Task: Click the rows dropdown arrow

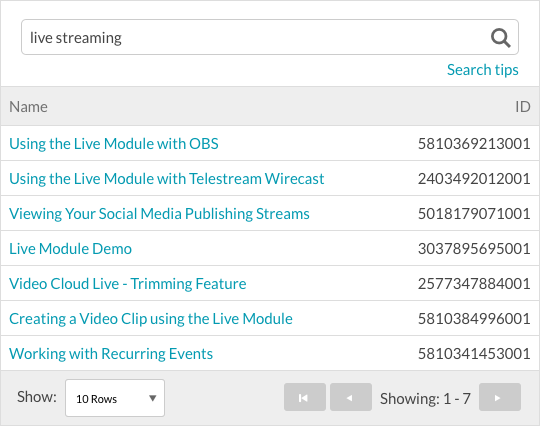Action: click(153, 398)
